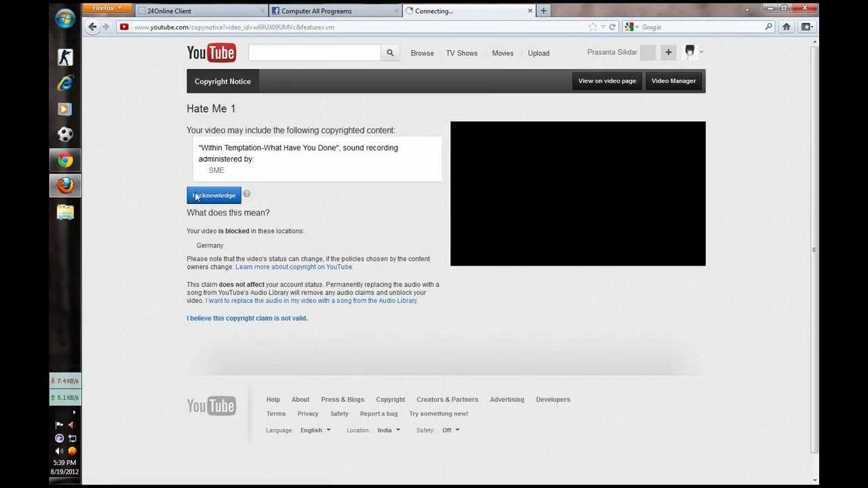868x488 pixels.
Task: Click the grey YouTube logo in footer
Action: [212, 405]
